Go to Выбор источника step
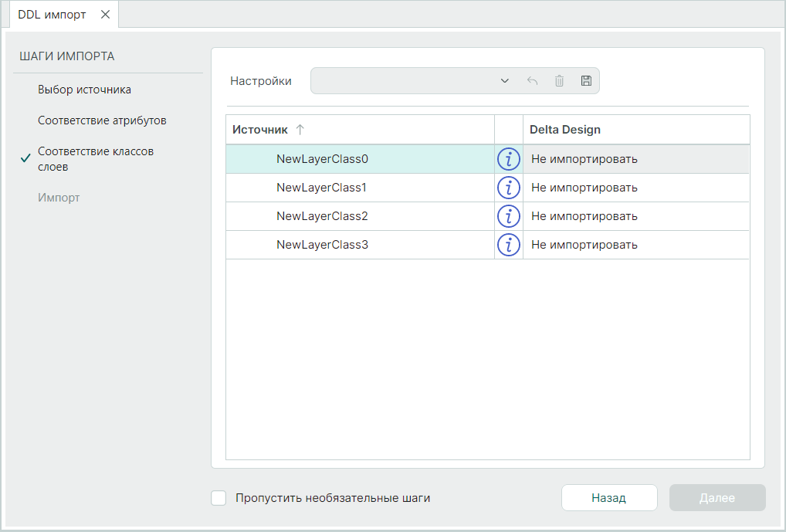This screenshot has height=532, width=786. [x=84, y=90]
